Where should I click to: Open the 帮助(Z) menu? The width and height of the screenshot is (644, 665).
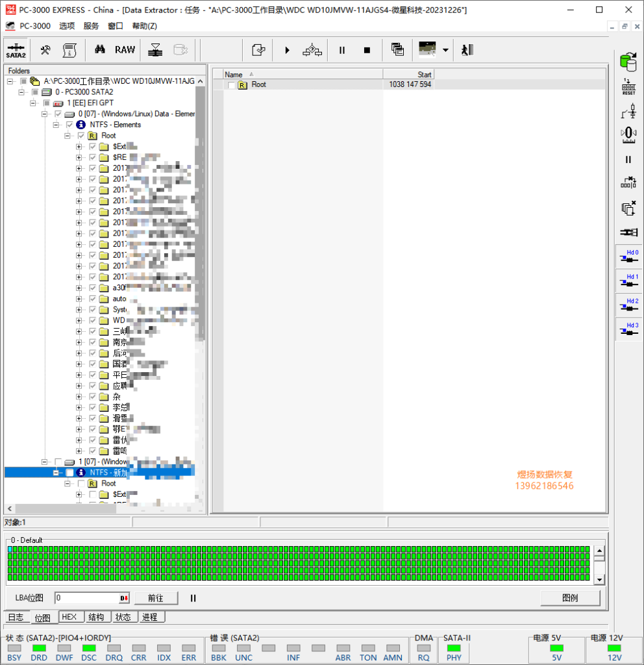point(145,26)
